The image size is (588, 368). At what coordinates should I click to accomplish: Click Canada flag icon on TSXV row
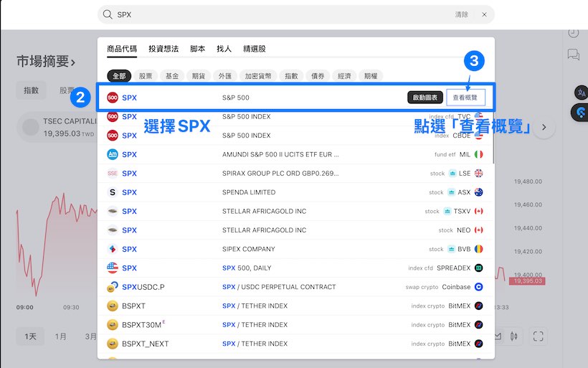point(478,211)
